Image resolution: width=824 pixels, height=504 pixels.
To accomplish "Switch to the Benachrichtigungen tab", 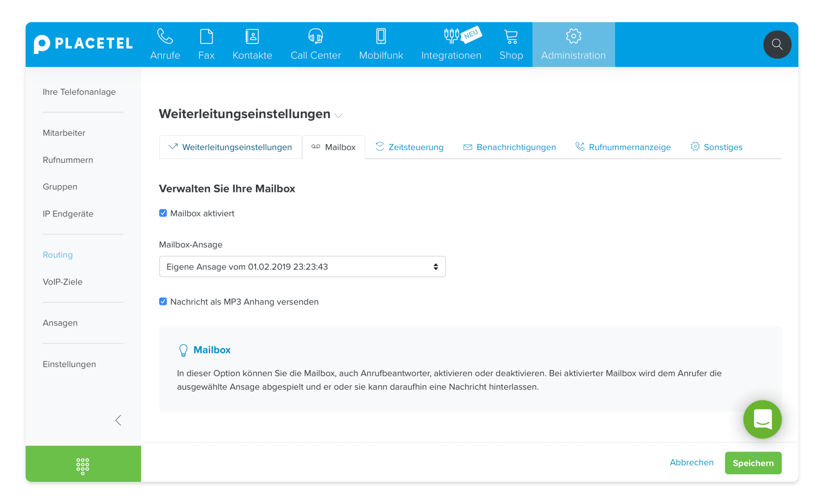I will tap(510, 147).
